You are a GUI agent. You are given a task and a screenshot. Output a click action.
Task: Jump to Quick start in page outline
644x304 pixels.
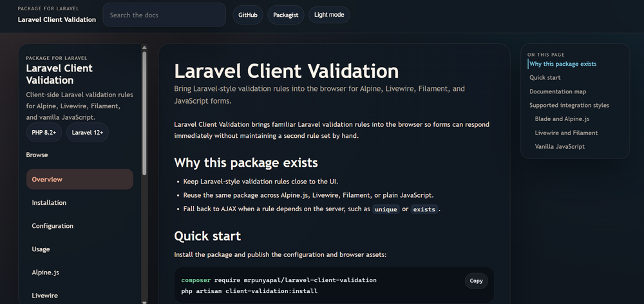(545, 78)
